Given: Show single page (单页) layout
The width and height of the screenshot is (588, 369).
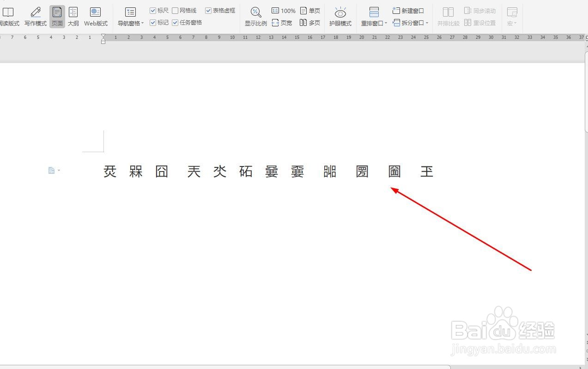Looking at the screenshot, I should pos(310,11).
